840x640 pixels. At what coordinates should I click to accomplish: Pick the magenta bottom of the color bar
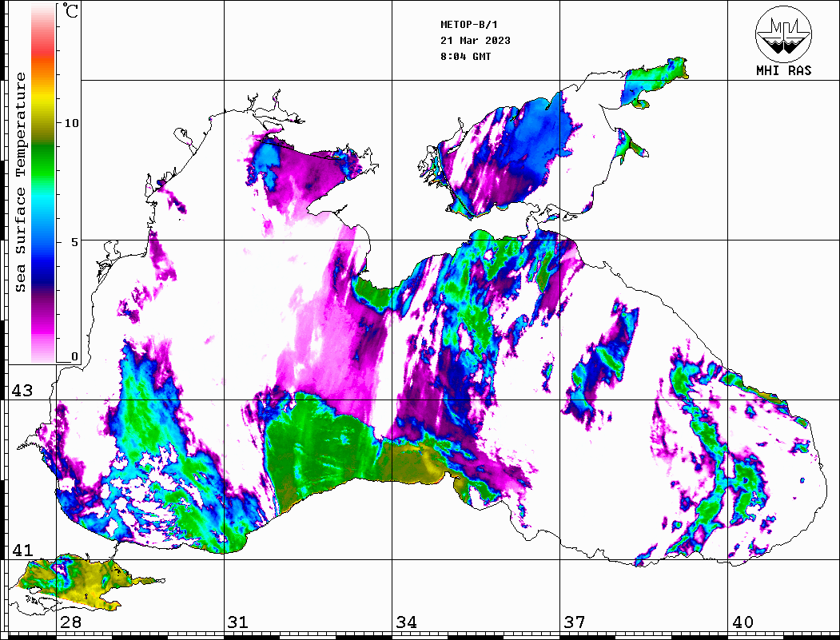(x=43, y=327)
